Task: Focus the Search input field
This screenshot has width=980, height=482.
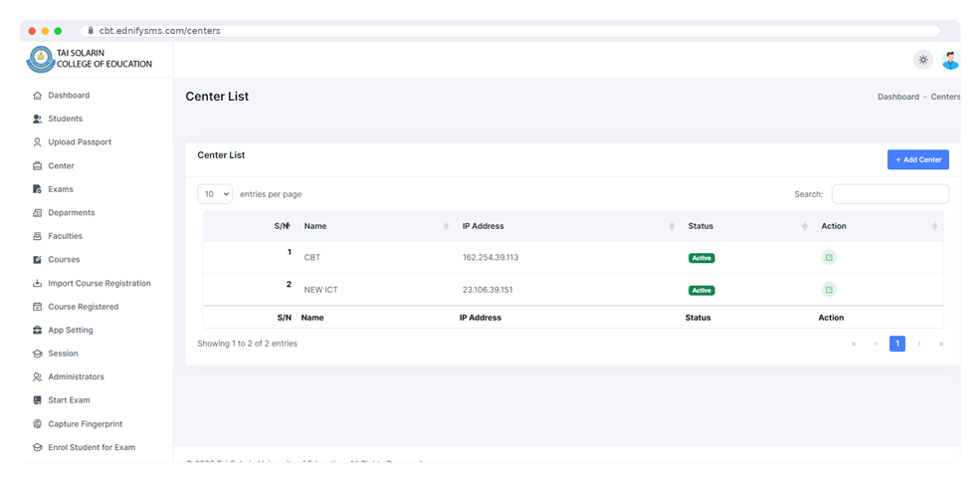Action: click(x=890, y=194)
